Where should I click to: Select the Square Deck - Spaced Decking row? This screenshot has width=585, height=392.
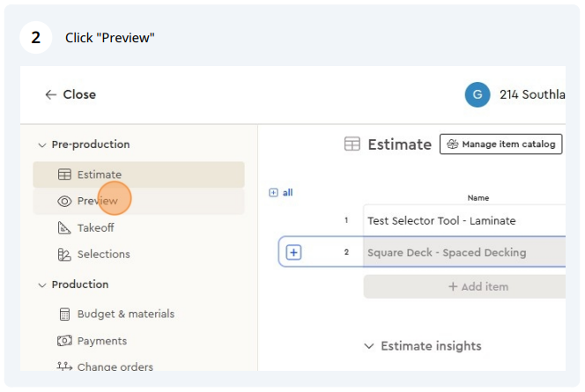[422, 252]
